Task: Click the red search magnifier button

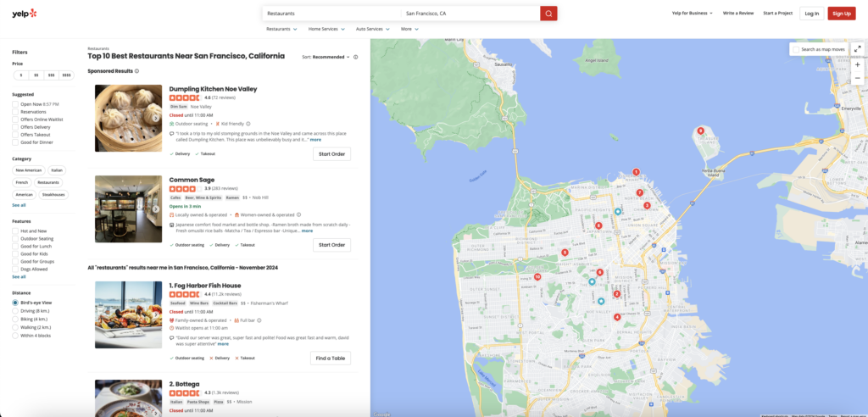Action: pyautogui.click(x=548, y=14)
